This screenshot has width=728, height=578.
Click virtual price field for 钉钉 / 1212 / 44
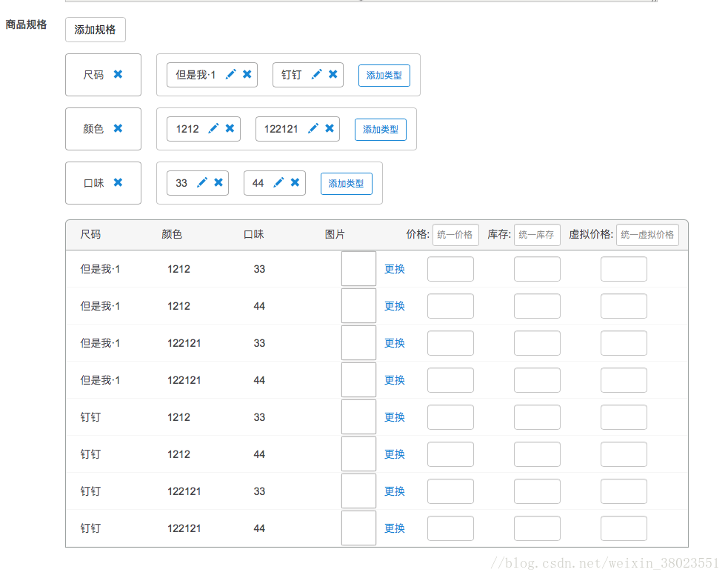(x=624, y=454)
